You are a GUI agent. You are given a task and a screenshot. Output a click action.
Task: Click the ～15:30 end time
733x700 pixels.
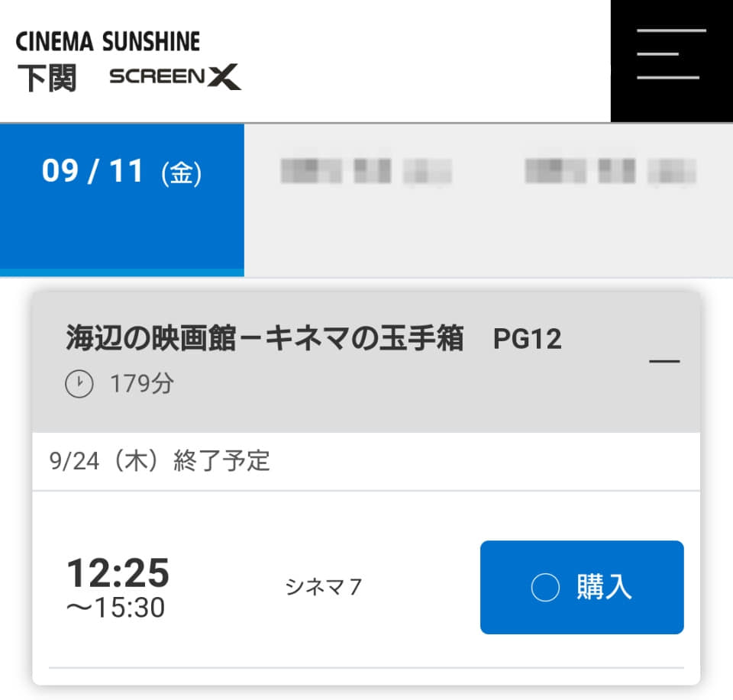115,608
